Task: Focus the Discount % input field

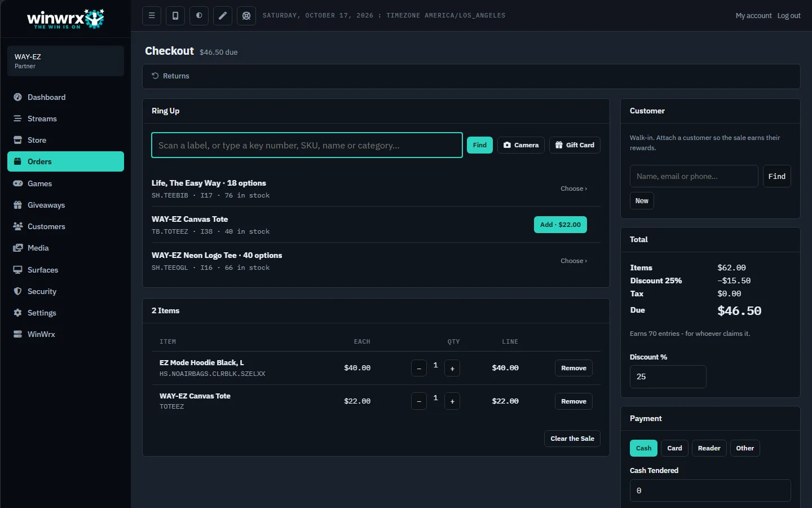Action: click(x=668, y=376)
